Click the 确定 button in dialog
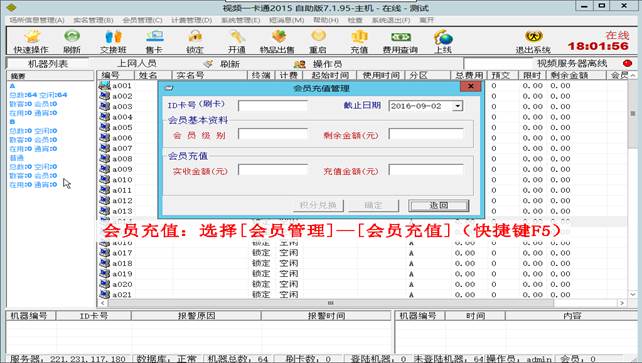 (373, 205)
